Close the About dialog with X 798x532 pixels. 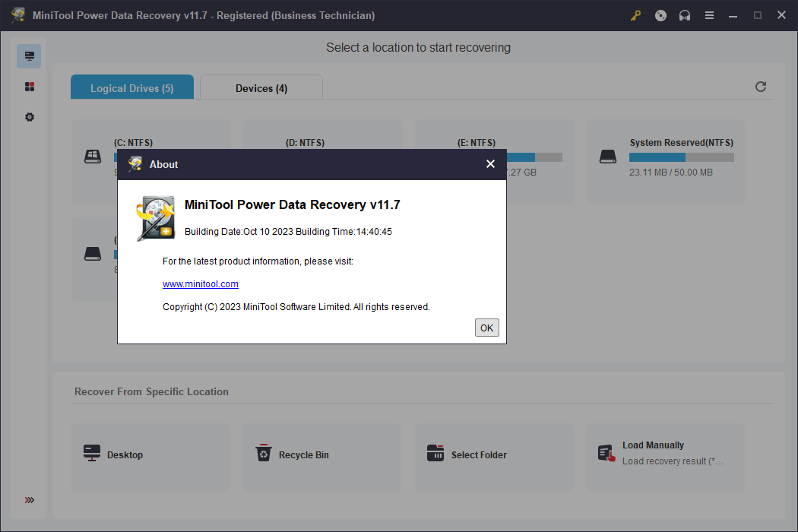tap(490, 164)
